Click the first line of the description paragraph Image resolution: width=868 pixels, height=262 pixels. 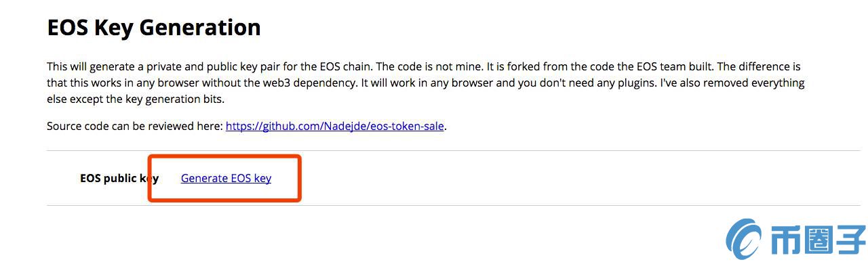coord(424,67)
